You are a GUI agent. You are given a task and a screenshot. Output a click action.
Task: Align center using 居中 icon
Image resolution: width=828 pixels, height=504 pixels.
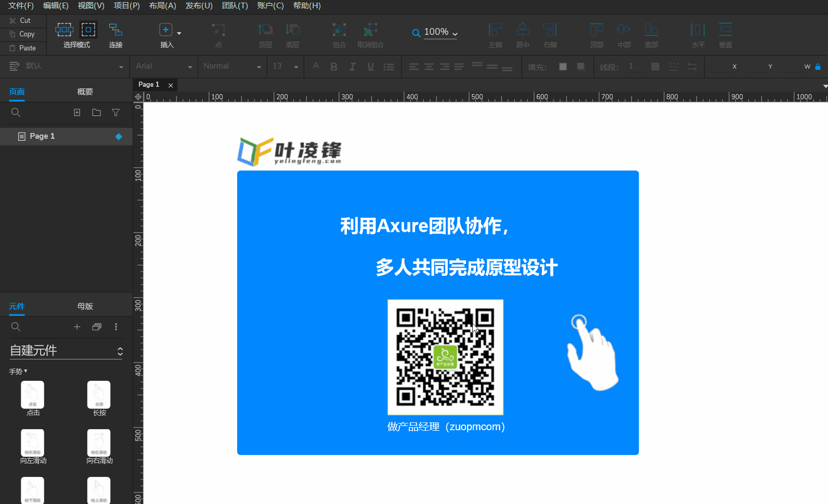(523, 30)
